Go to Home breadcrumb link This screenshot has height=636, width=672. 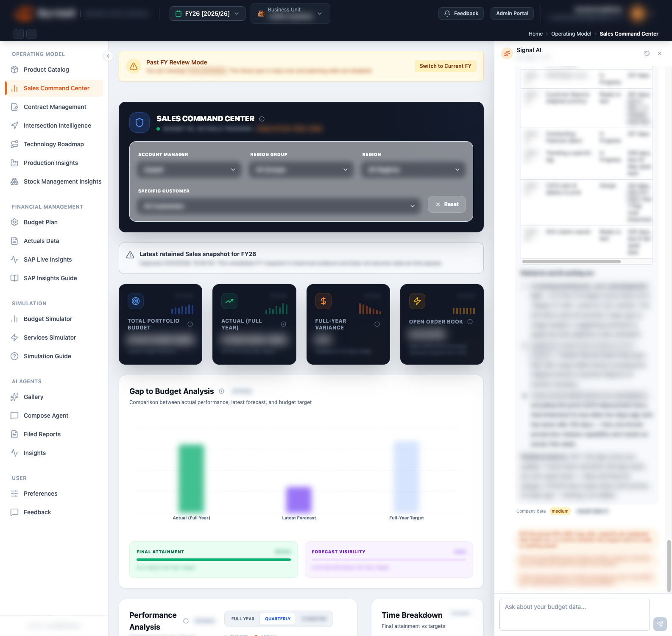535,34
